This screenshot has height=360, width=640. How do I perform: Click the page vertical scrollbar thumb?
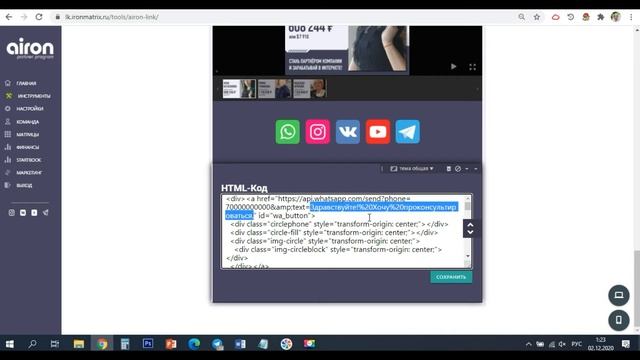[x=637, y=289]
